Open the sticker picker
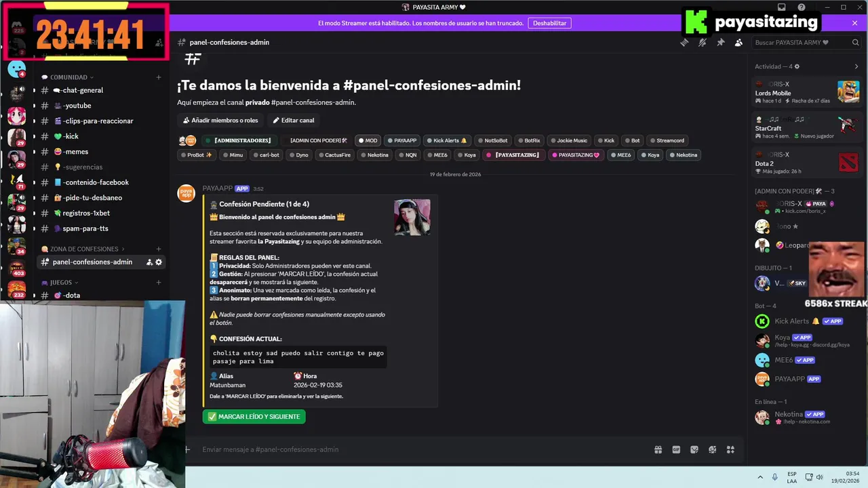Image resolution: width=868 pixels, height=488 pixels. pyautogui.click(x=694, y=449)
